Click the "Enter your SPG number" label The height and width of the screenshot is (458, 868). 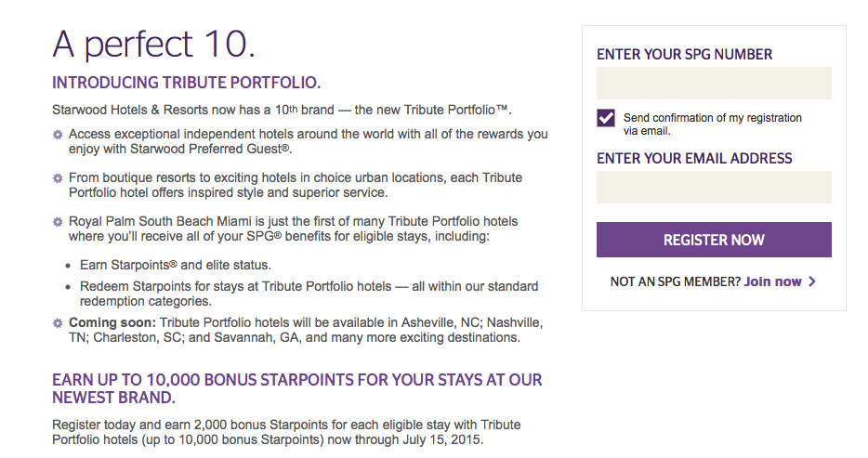(x=684, y=54)
